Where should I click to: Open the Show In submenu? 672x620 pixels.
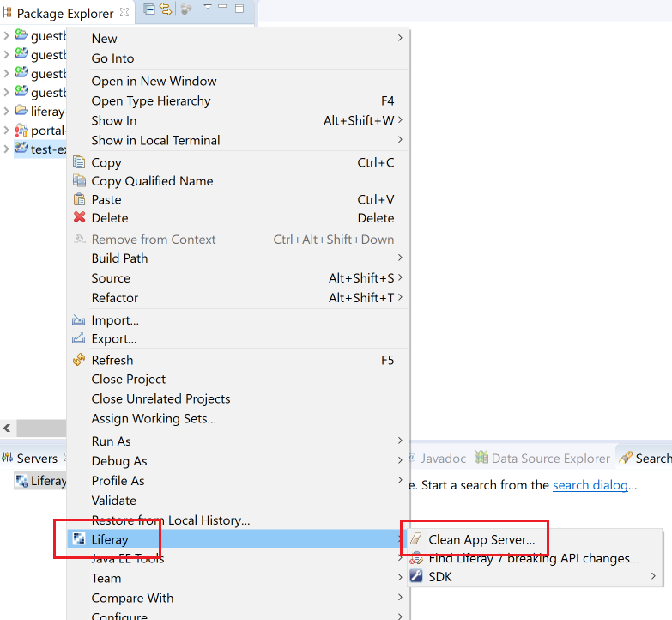point(238,120)
